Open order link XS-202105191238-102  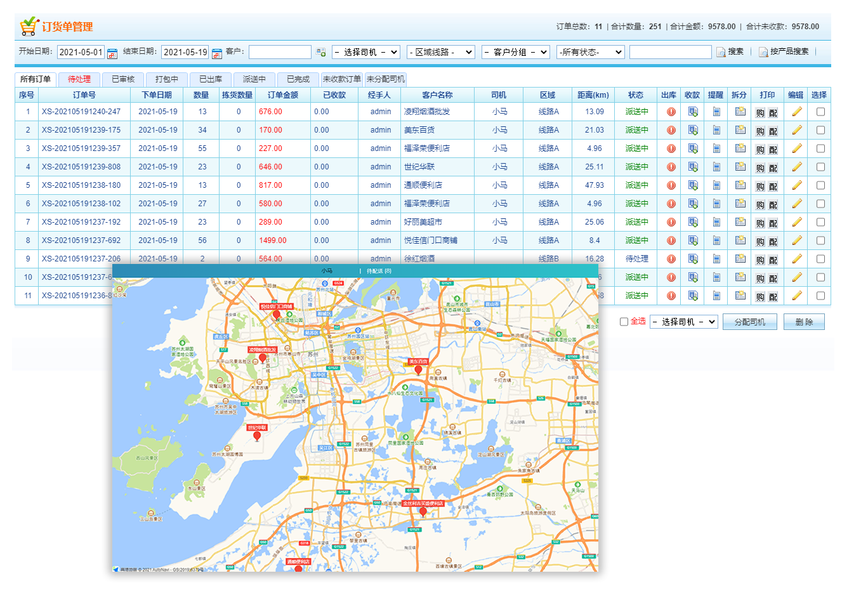coord(81,204)
